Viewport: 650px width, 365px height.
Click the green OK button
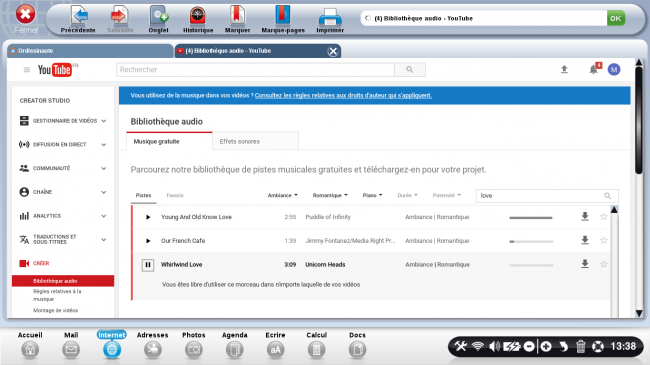(x=616, y=18)
